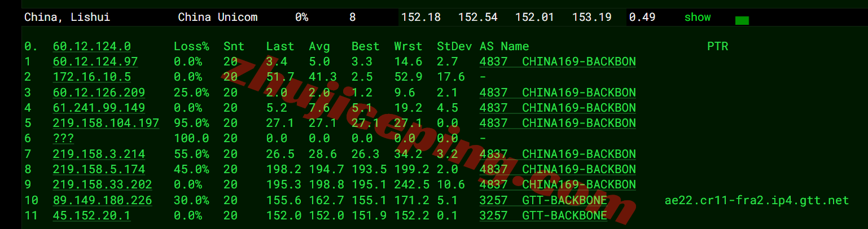Click the green 'show' link
Screen dimensions: 868x229
(x=698, y=17)
